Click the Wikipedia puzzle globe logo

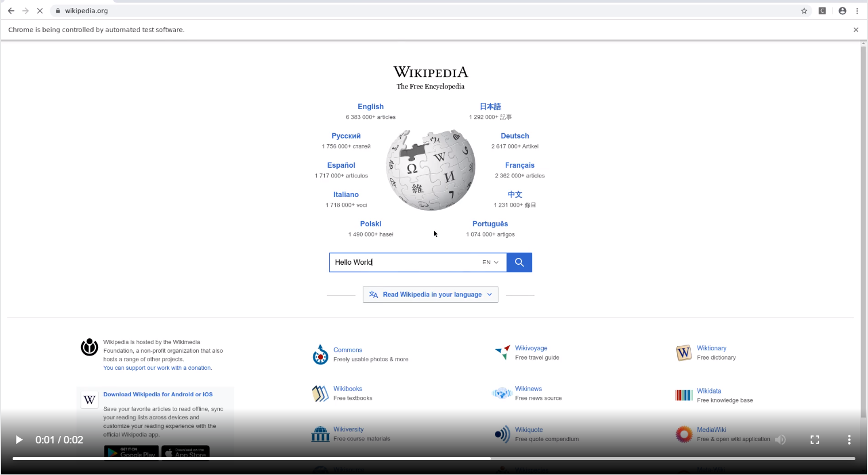click(431, 170)
